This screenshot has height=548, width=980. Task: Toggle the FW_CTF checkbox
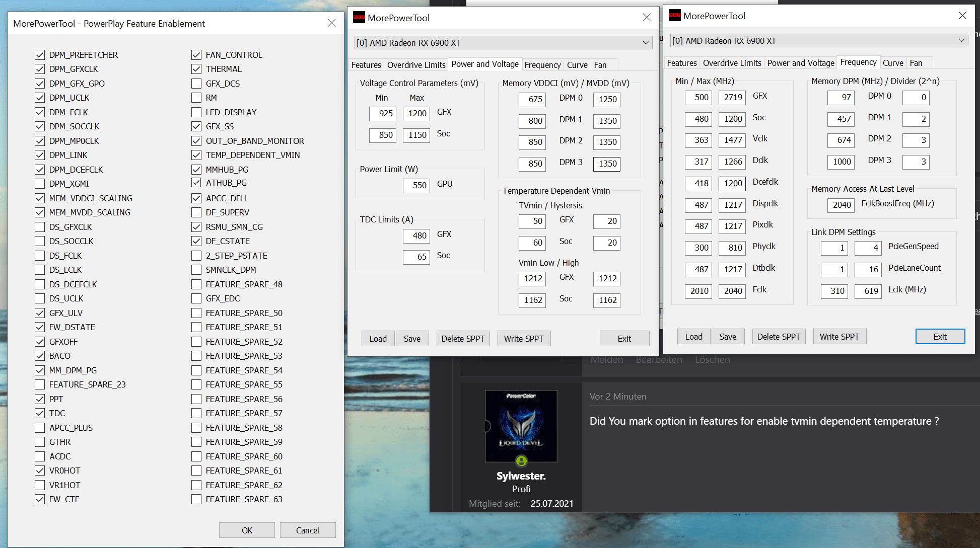[40, 499]
